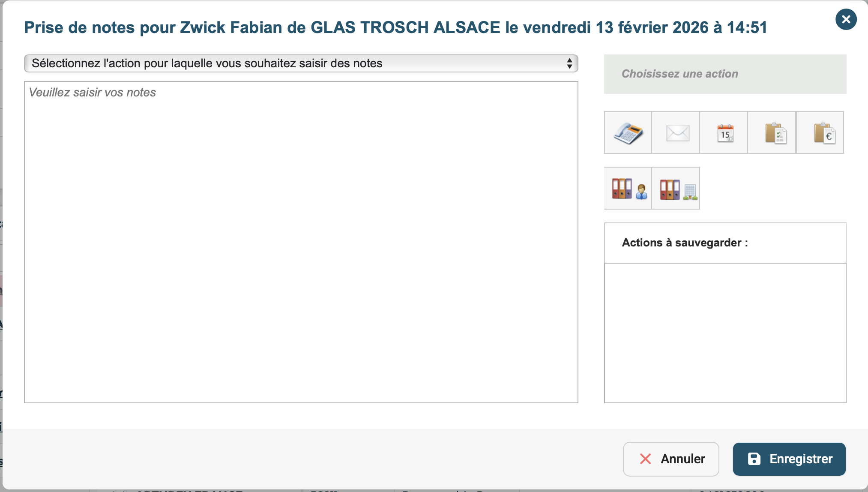Screen dimensions: 868x492
Task: Select the clipboard euro quote icon
Action: pos(824,133)
